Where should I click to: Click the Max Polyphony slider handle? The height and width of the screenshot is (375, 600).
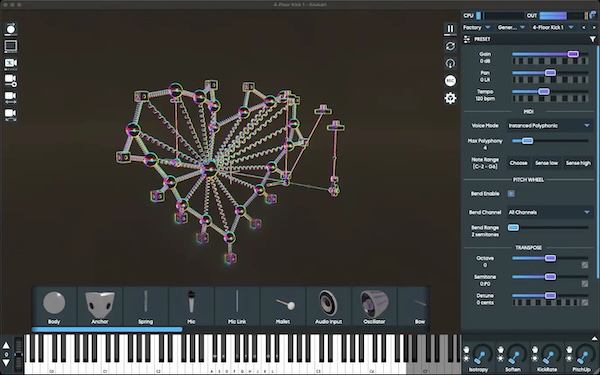(527, 141)
